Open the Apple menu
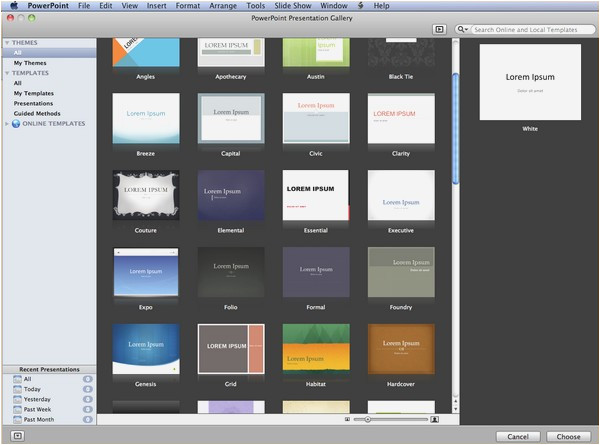The image size is (600, 445). (14, 5)
